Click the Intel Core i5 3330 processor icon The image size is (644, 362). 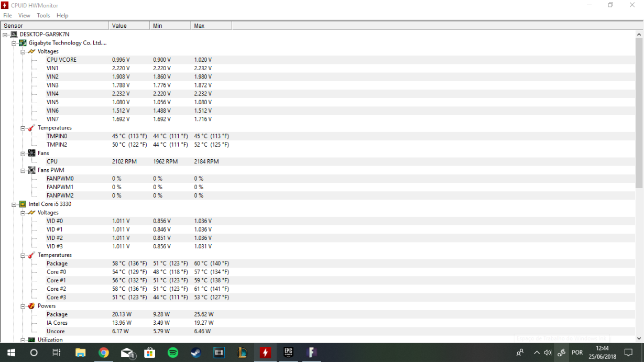pos(23,204)
